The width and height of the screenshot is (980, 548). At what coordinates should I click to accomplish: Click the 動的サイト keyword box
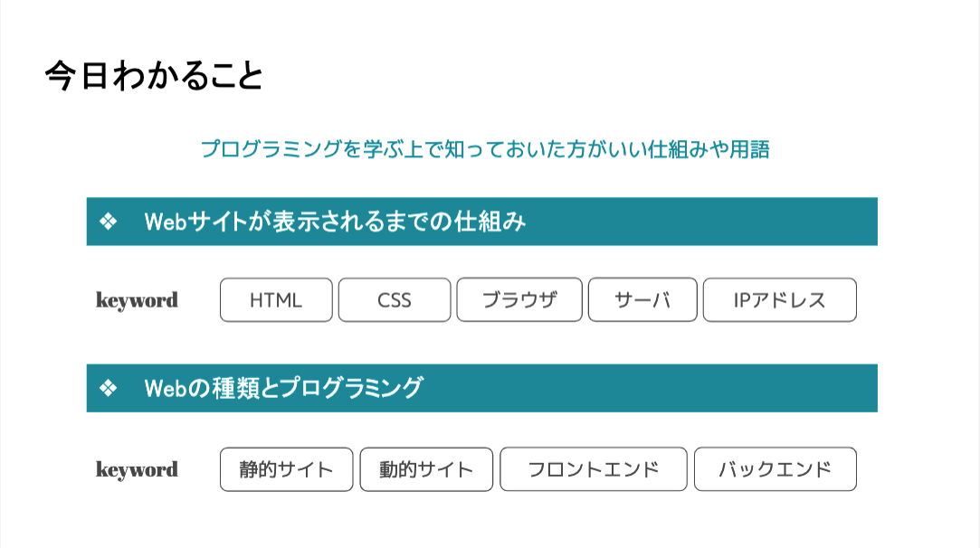(x=426, y=469)
